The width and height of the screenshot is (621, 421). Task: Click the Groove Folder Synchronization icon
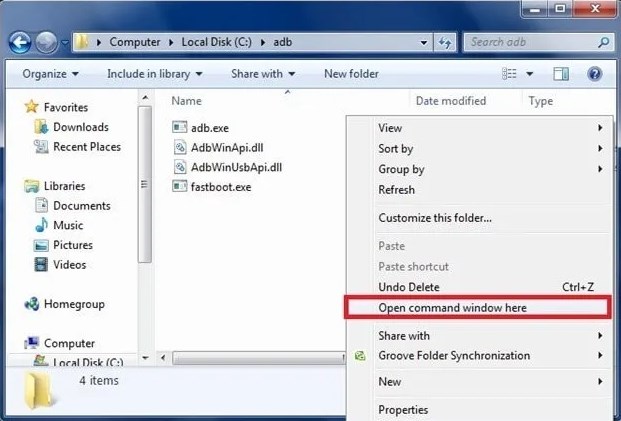point(360,356)
